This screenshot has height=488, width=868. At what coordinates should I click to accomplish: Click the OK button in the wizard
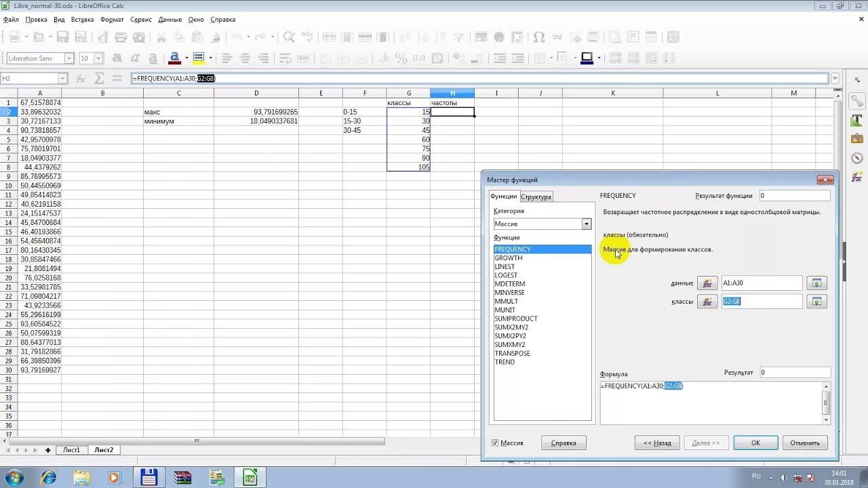[755, 443]
